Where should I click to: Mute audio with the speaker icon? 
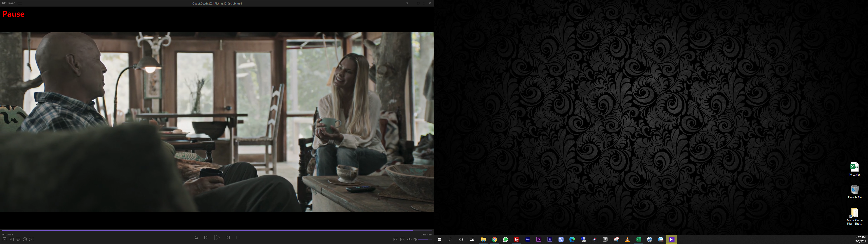pyautogui.click(x=415, y=239)
